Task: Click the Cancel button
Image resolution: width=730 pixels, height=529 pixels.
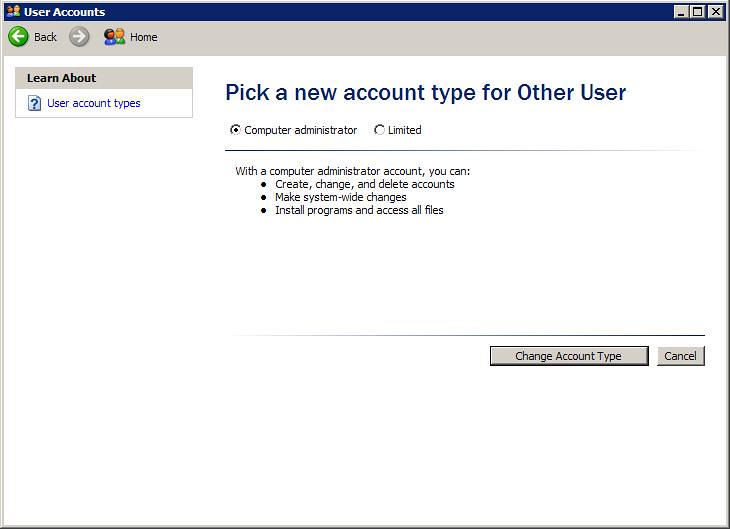Action: pyautogui.click(x=680, y=356)
